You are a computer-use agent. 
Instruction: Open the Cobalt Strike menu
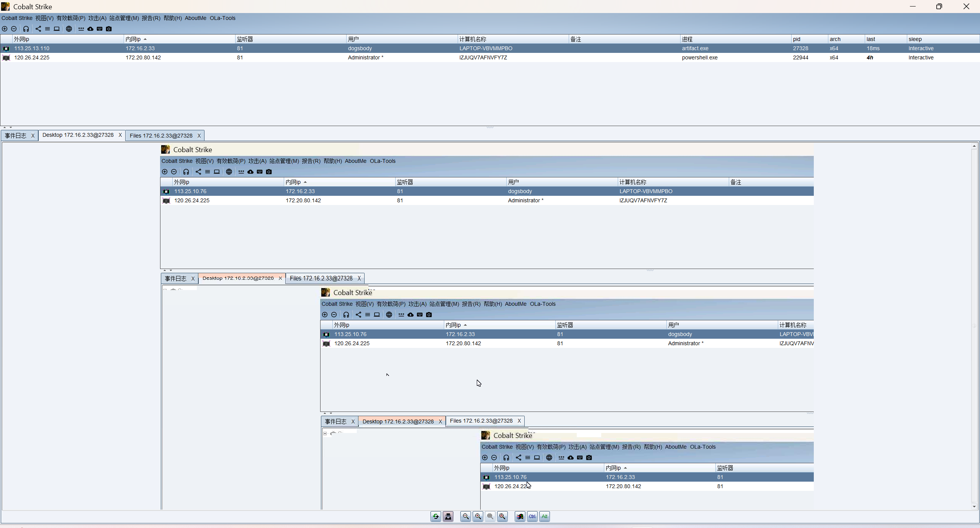click(17, 18)
